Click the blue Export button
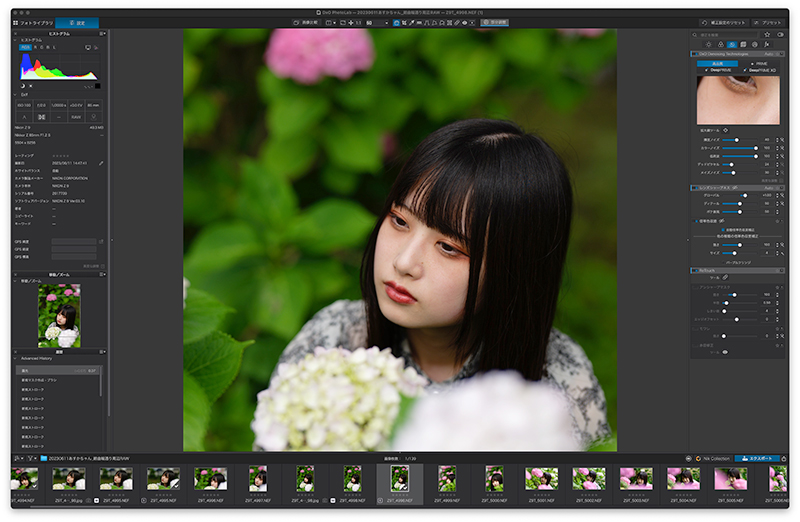Image resolution: width=800 pixels, height=522 pixels. (757, 458)
